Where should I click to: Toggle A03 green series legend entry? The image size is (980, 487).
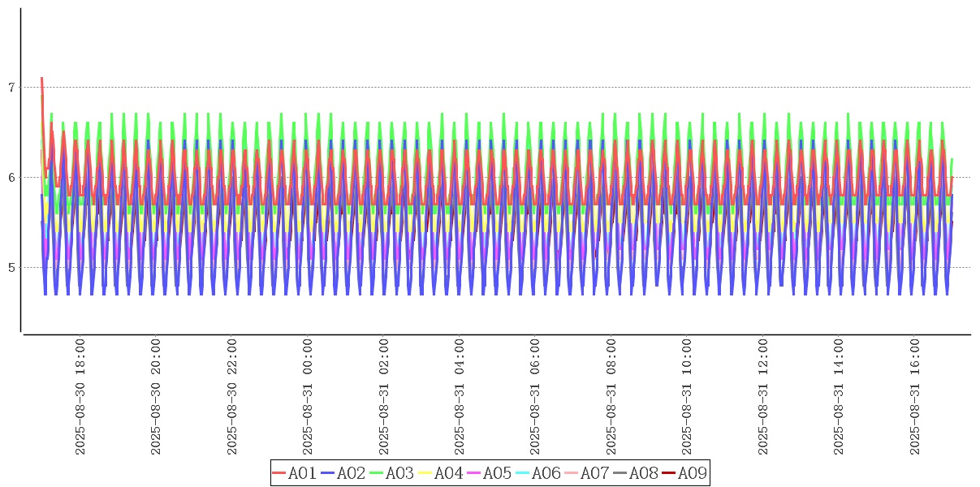[392, 473]
